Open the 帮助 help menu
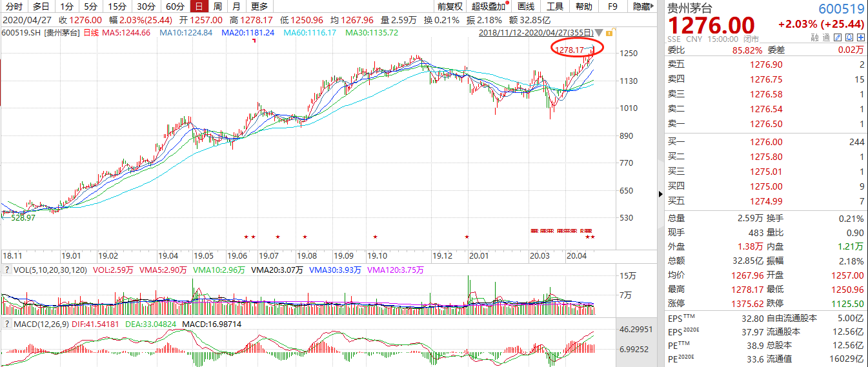Screen dimensions: 868x367 (583, 6)
